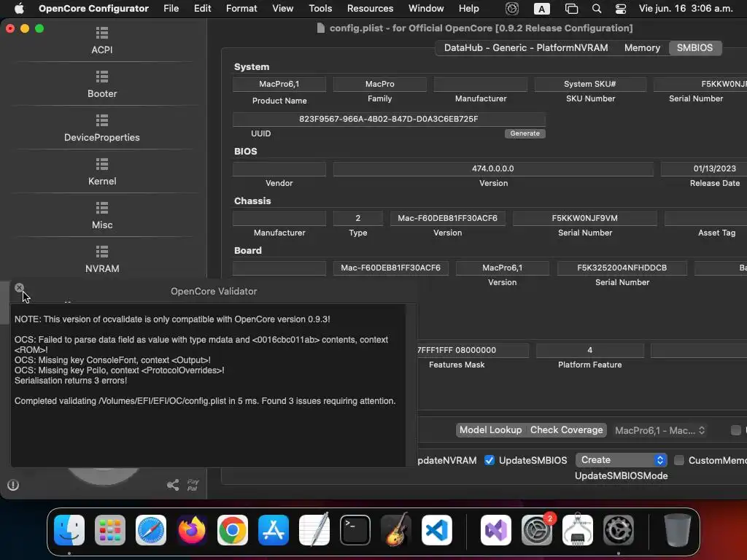
Task: Open TextEdit from the Dock
Action: click(x=314, y=530)
